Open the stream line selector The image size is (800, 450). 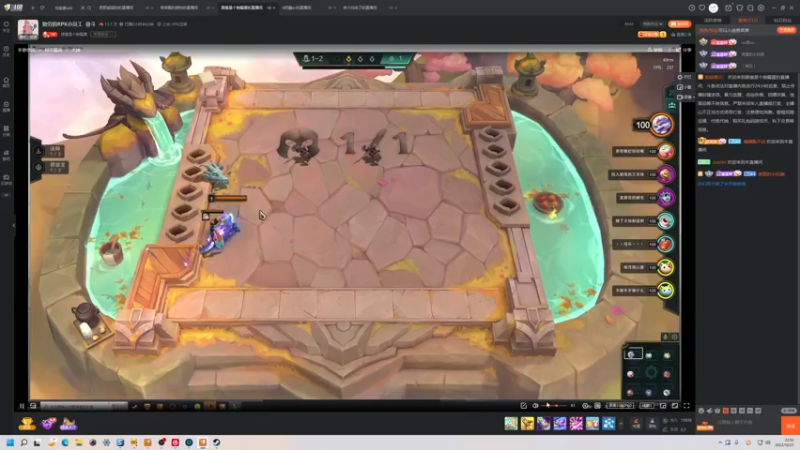click(647, 406)
